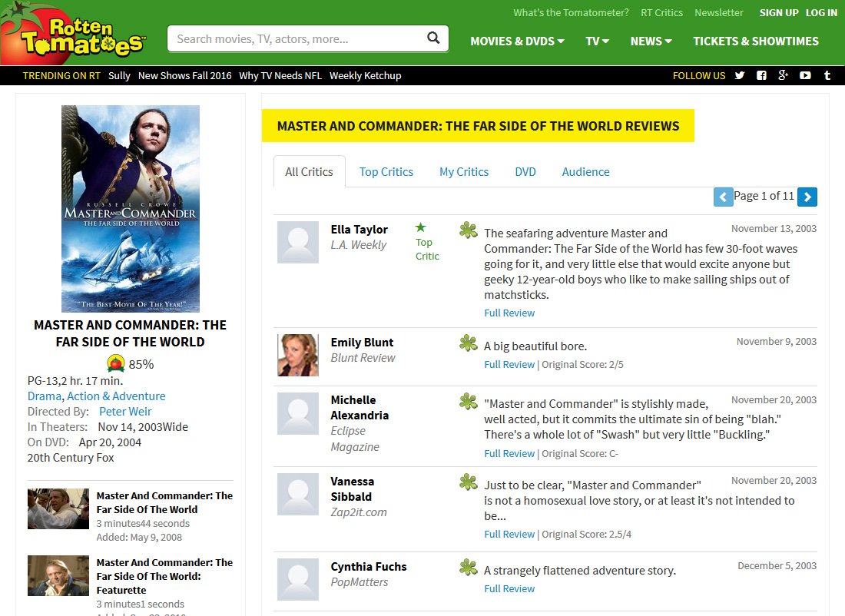Click Michelle Alexandria's avatar placeholder

click(x=298, y=413)
